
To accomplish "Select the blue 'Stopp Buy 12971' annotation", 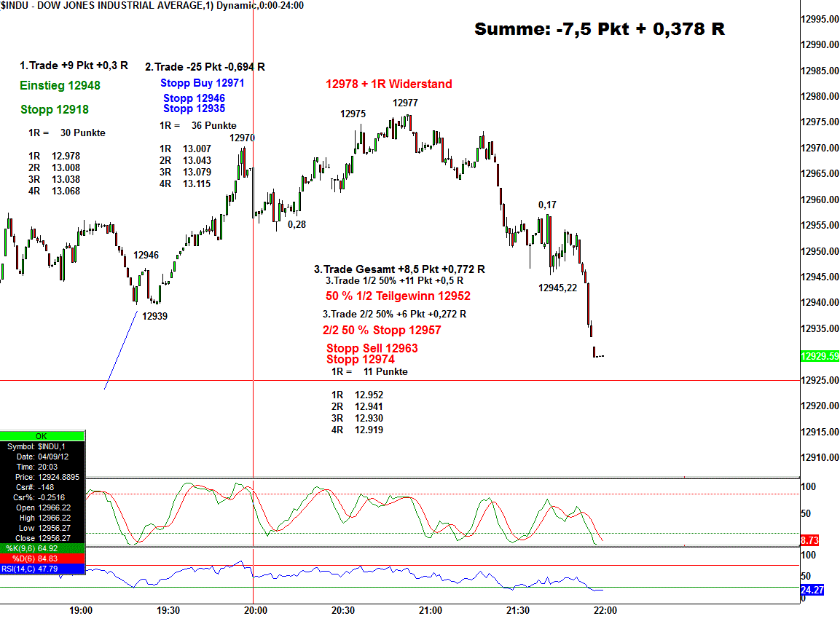I will click(x=202, y=83).
